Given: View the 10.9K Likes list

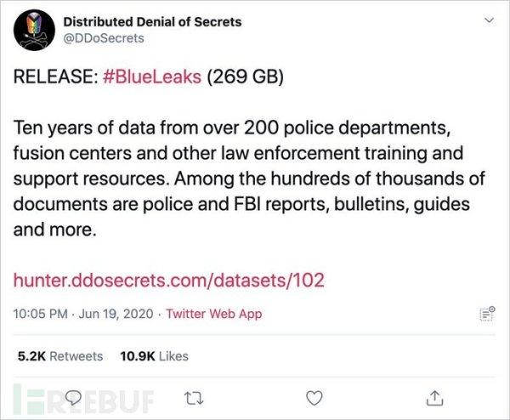Looking at the screenshot, I should pos(154,356).
